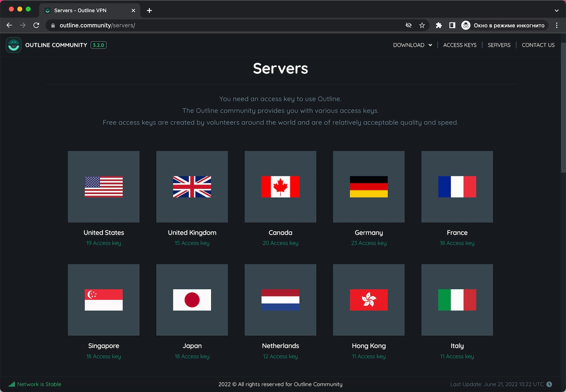This screenshot has height=392, width=566.
Task: Click the 12 Access key text
Action: point(280,356)
